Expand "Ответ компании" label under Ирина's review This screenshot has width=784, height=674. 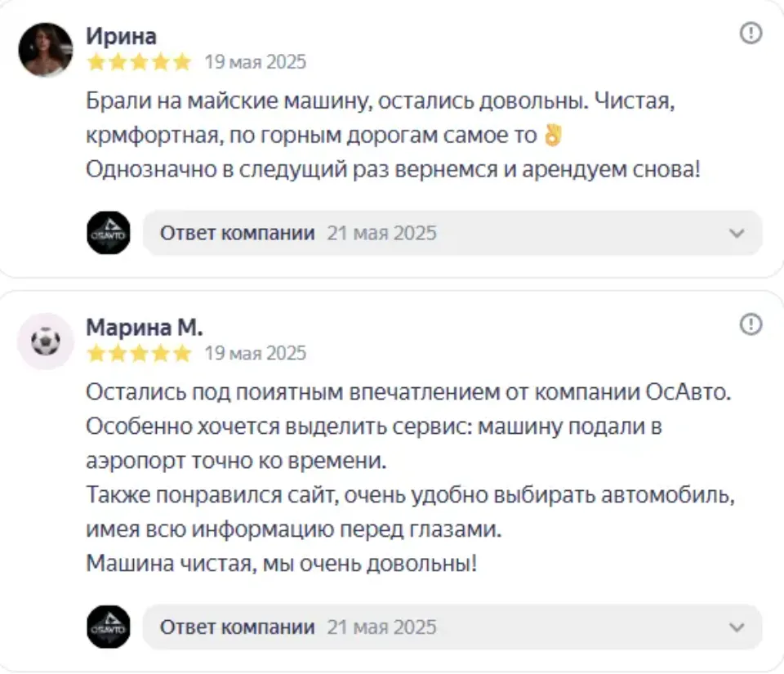pos(237,233)
